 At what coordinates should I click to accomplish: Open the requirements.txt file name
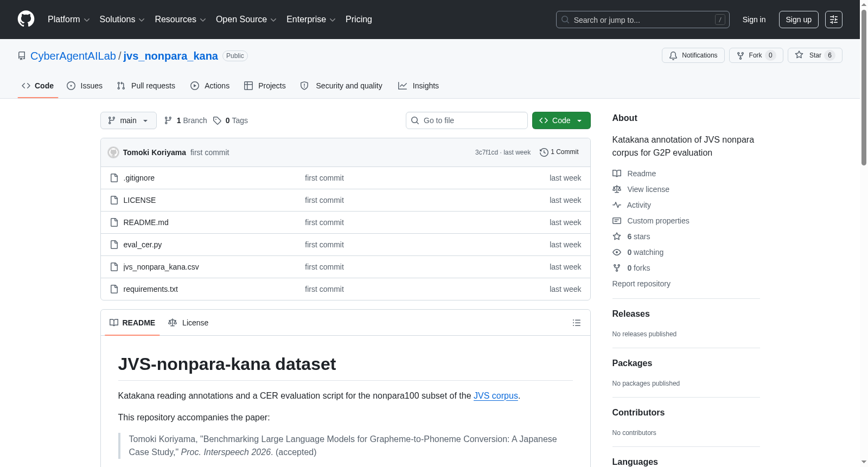pos(151,289)
